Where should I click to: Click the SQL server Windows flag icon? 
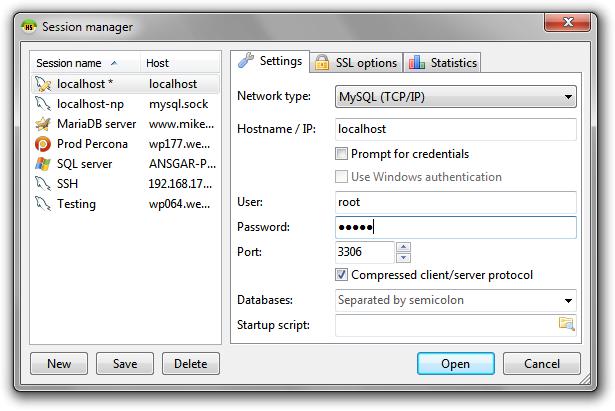pyautogui.click(x=43, y=164)
